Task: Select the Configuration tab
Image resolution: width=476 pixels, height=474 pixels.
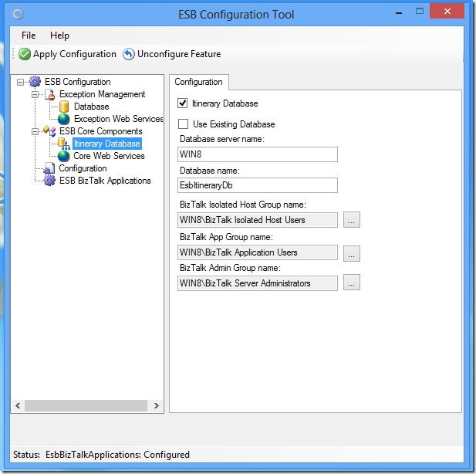Action: (198, 82)
